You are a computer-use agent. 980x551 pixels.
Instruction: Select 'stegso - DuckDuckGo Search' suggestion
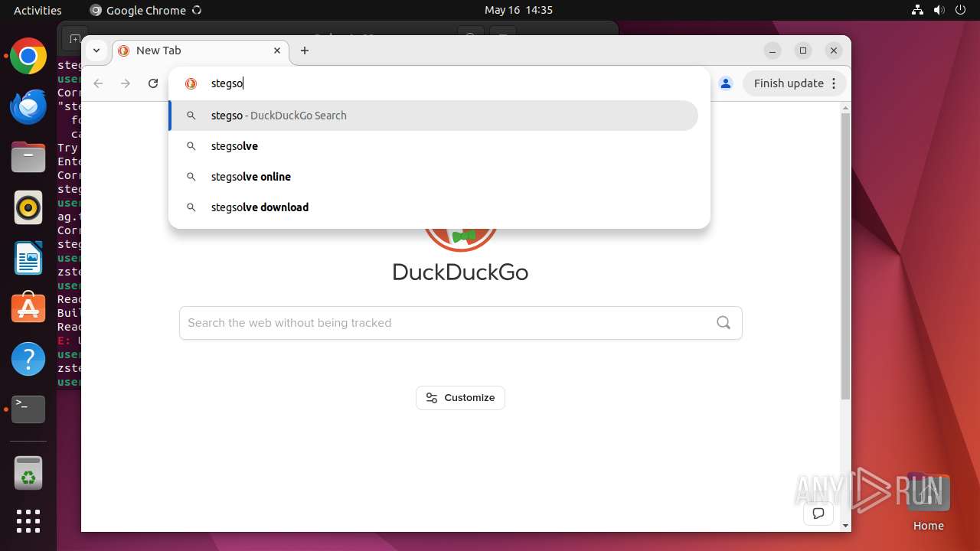pyautogui.click(x=433, y=116)
